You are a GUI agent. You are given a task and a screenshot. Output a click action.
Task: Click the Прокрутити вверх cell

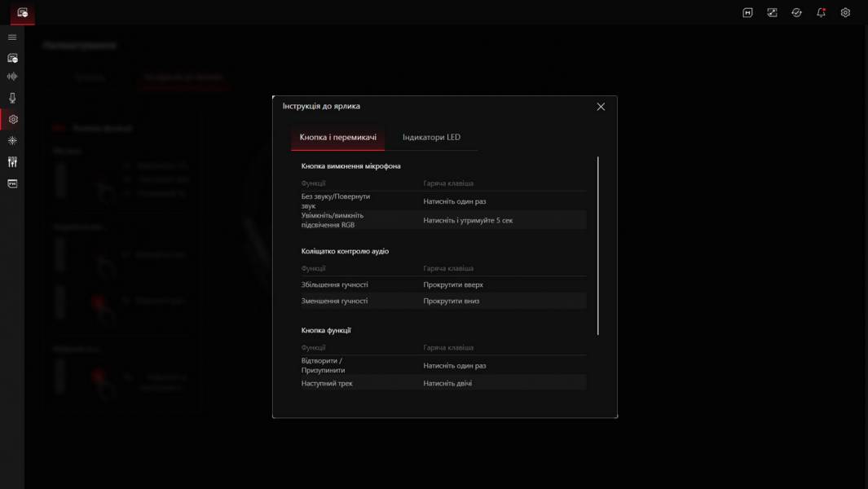click(453, 284)
